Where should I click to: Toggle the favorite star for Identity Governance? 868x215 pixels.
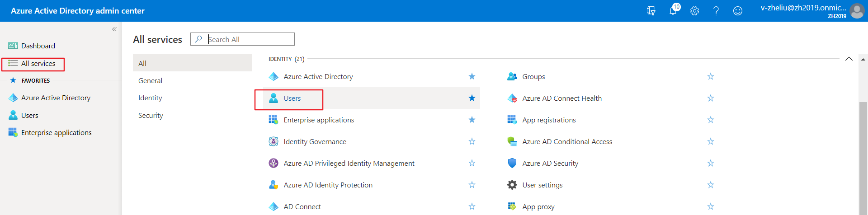pos(472,141)
